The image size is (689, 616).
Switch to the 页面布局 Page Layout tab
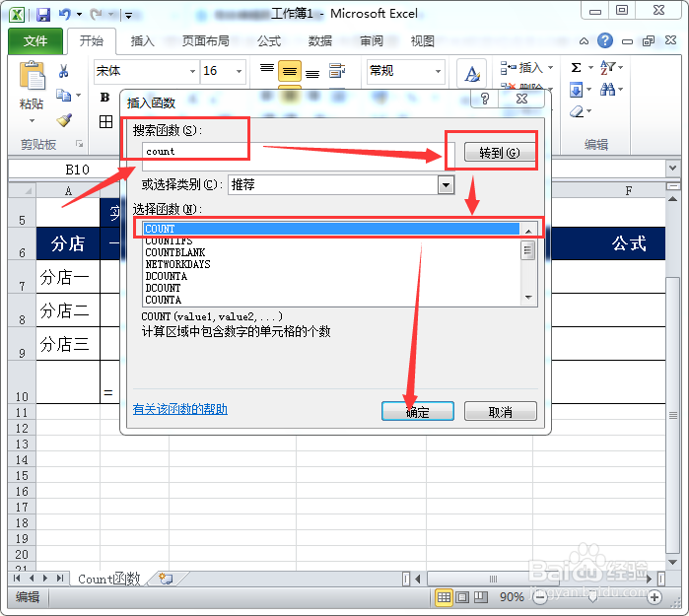click(205, 40)
